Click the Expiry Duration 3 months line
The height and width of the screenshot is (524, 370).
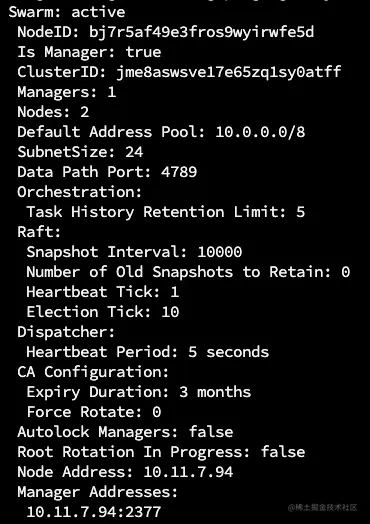(x=138, y=392)
